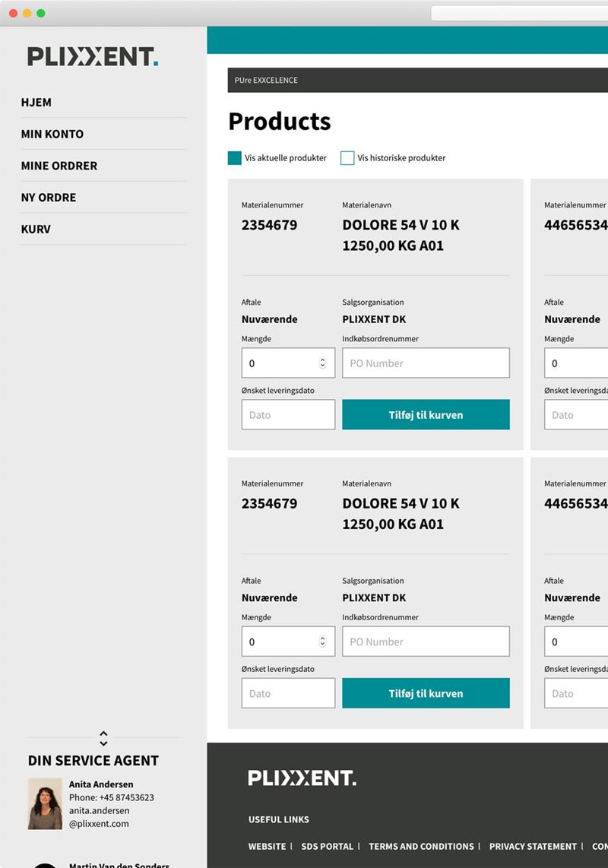Click the PLIXXENT logo in sidebar

(93, 56)
